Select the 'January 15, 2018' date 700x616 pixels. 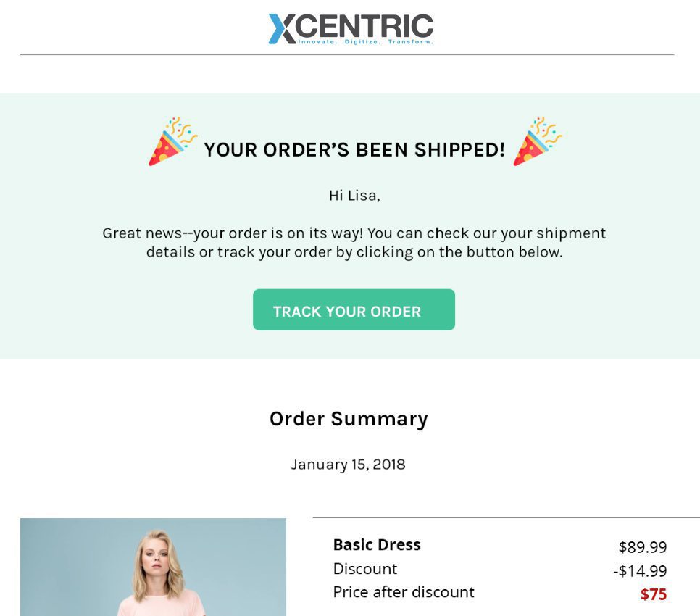[x=349, y=465]
